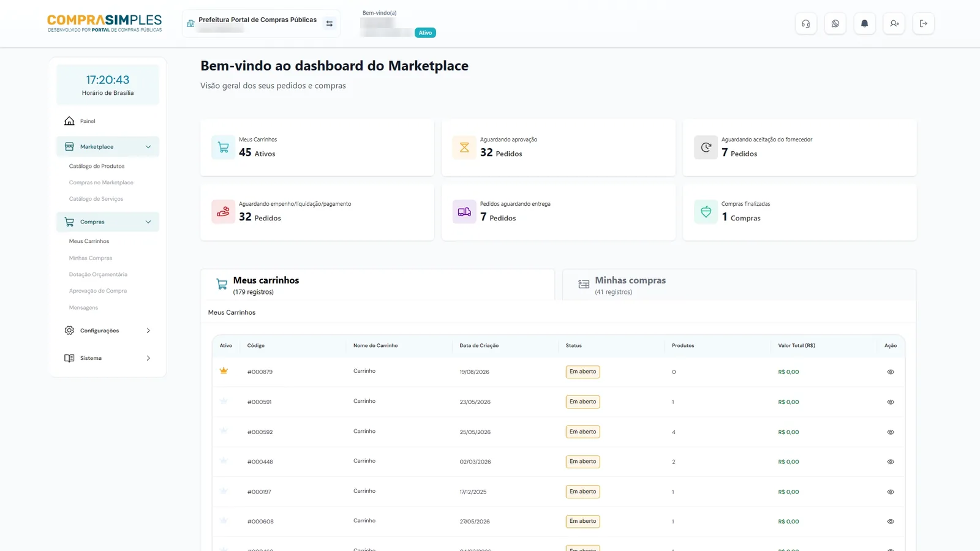The image size is (980, 551).
Task: Open Dotação Orçamentária in sidebar
Action: point(98,275)
